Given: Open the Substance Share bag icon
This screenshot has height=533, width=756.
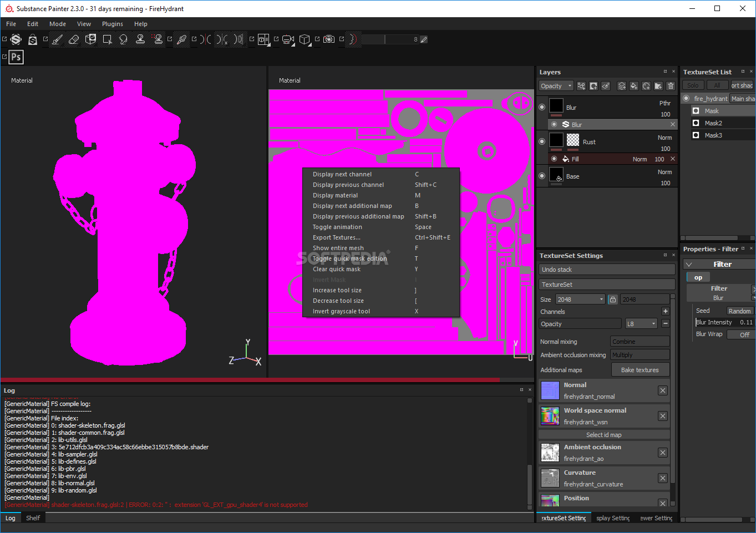Looking at the screenshot, I should [x=33, y=39].
